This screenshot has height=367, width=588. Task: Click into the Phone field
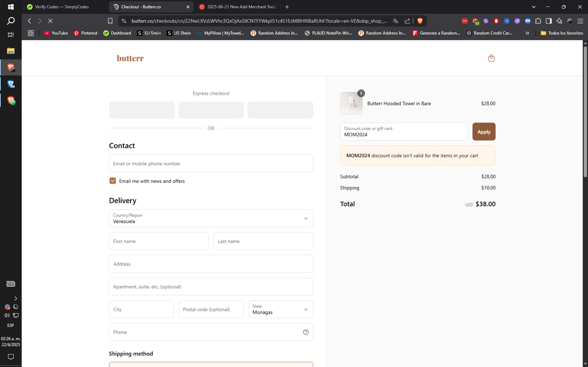pos(211,332)
